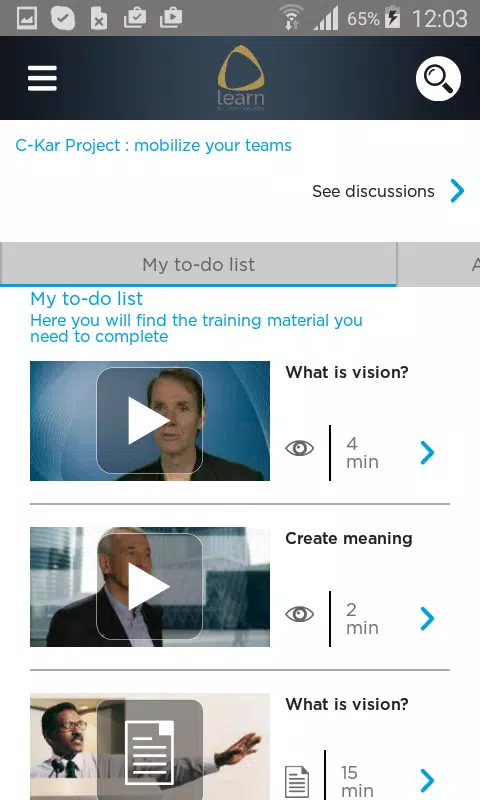Open Create meaning via its chevron

coord(427,619)
